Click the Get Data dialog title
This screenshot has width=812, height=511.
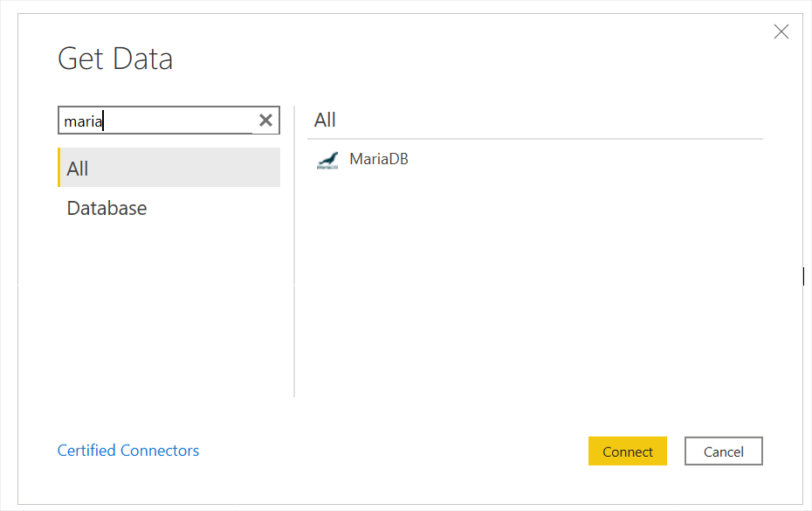tap(115, 59)
